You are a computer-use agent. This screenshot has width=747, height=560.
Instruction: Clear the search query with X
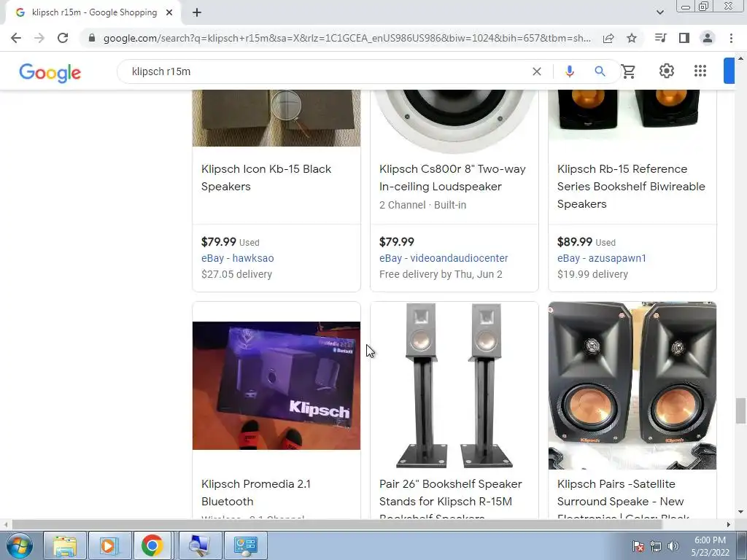click(x=536, y=71)
